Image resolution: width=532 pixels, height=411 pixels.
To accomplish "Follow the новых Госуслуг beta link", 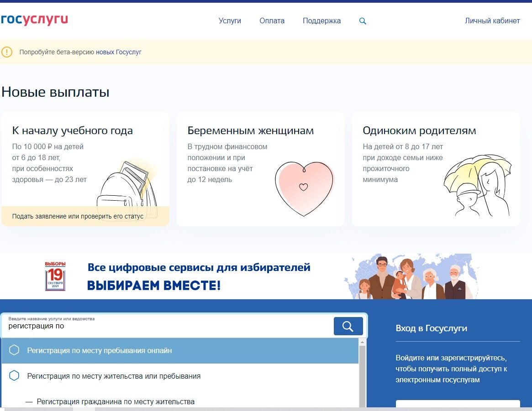I will [x=118, y=52].
